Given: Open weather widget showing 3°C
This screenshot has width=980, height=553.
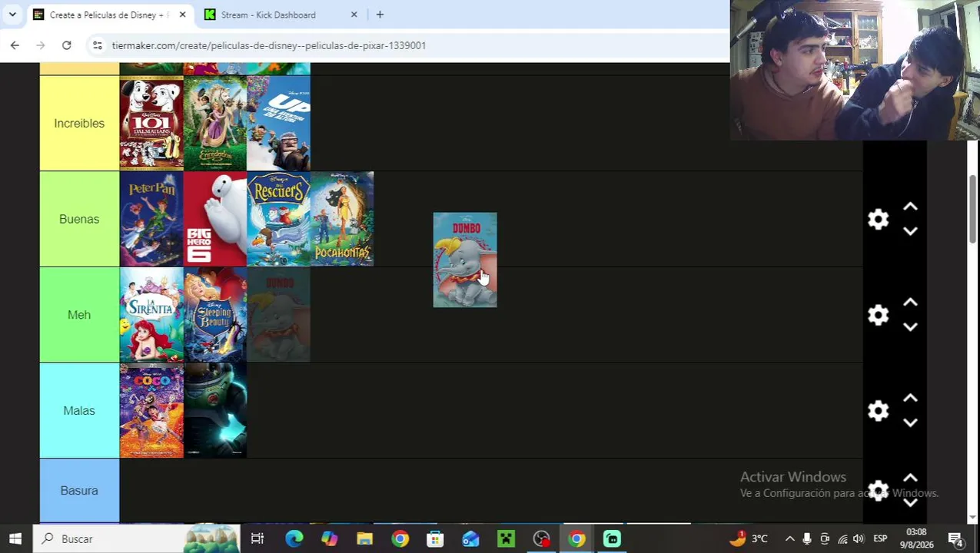Looking at the screenshot, I should (748, 538).
